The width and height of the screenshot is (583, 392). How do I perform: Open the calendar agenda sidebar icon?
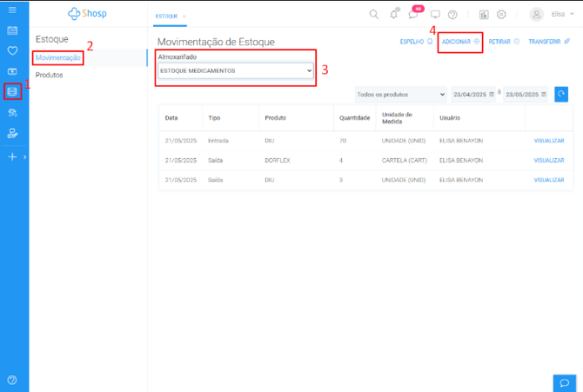click(x=12, y=30)
